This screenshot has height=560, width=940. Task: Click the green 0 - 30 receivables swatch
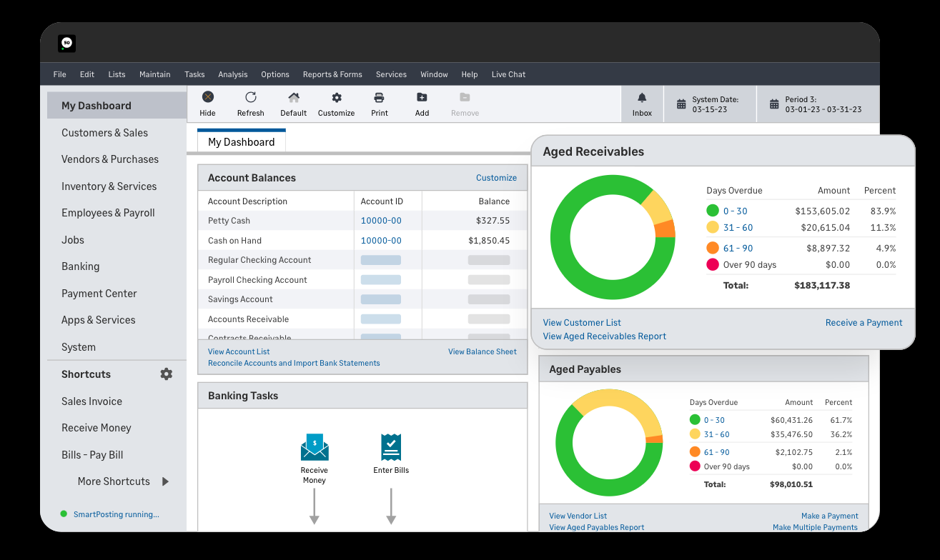coord(712,211)
